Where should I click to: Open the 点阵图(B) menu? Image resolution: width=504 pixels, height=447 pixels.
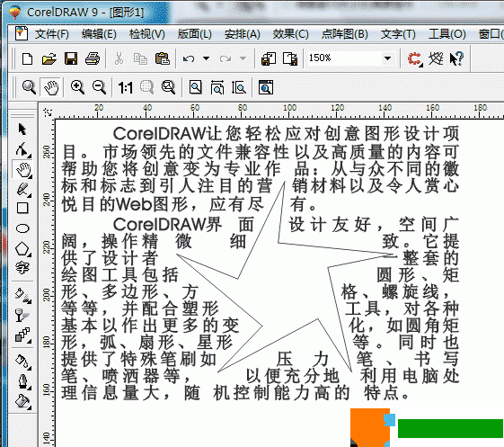point(345,34)
